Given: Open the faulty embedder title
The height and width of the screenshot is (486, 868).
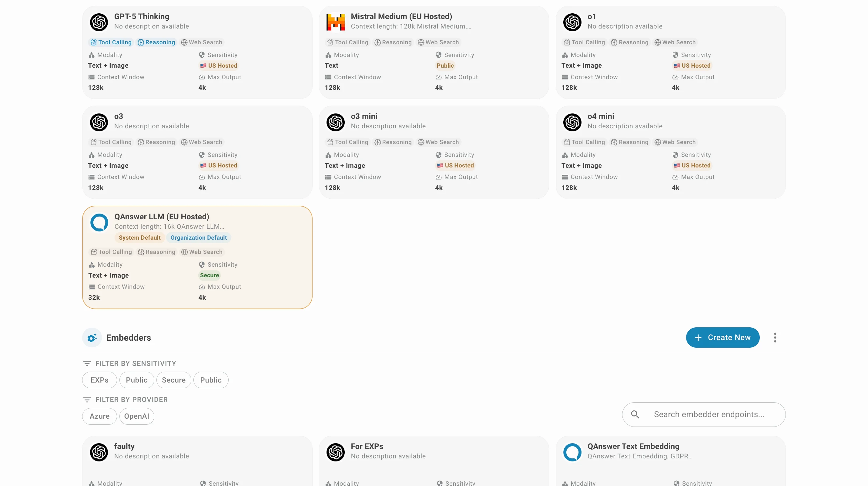Looking at the screenshot, I should 124,447.
